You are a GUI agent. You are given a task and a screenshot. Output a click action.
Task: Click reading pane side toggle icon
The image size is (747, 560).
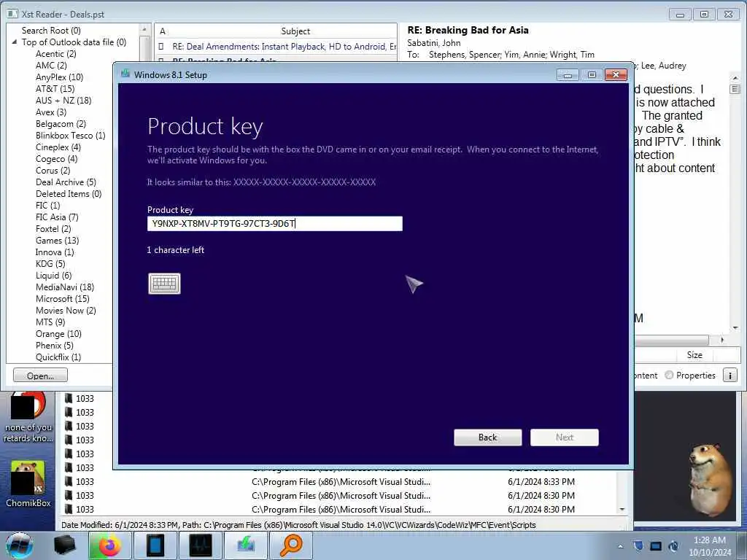[735, 89]
